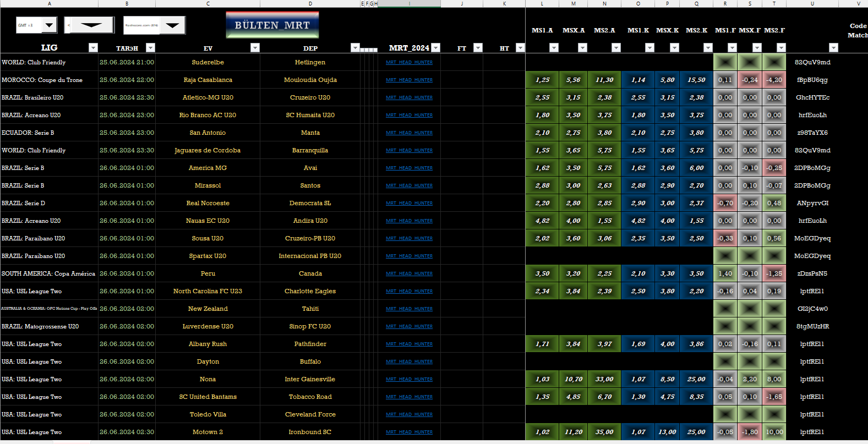Select column A header
This screenshot has height=444, width=868.
click(50, 3)
